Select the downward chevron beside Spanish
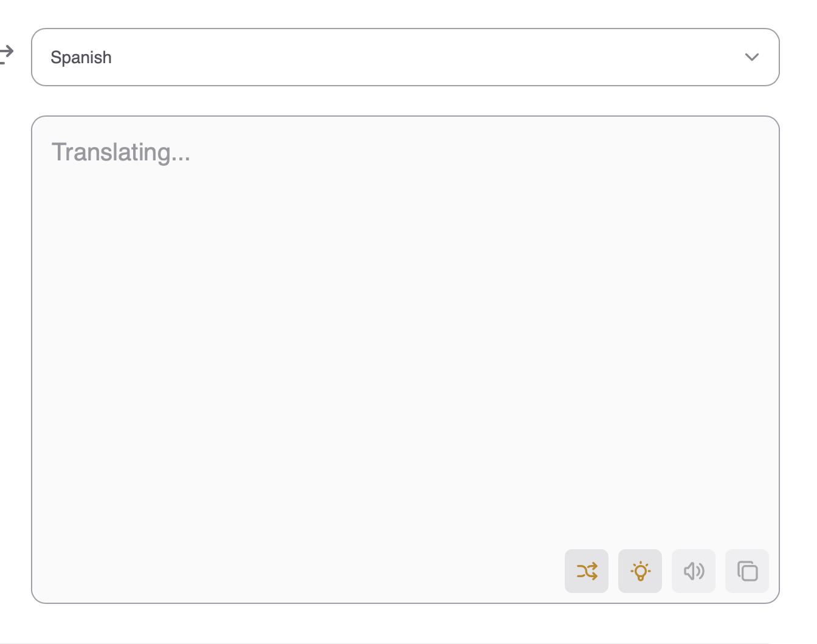Viewport: 817px width, 644px height. point(752,57)
